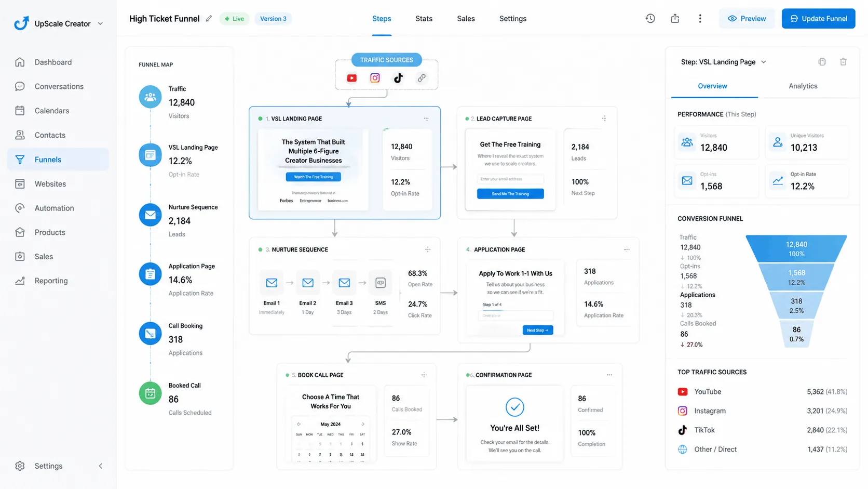
Task: Open version history clock icon
Action: [650, 19]
